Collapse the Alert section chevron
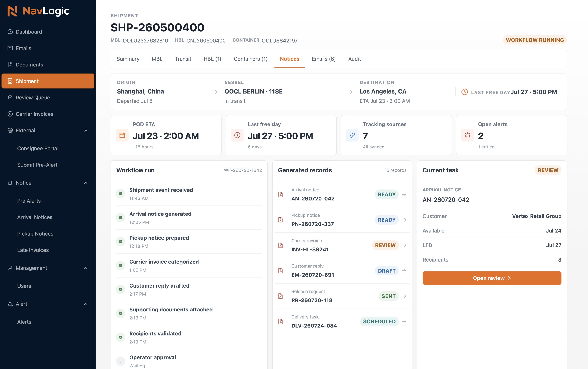The height and width of the screenshot is (369, 588). coord(86,304)
